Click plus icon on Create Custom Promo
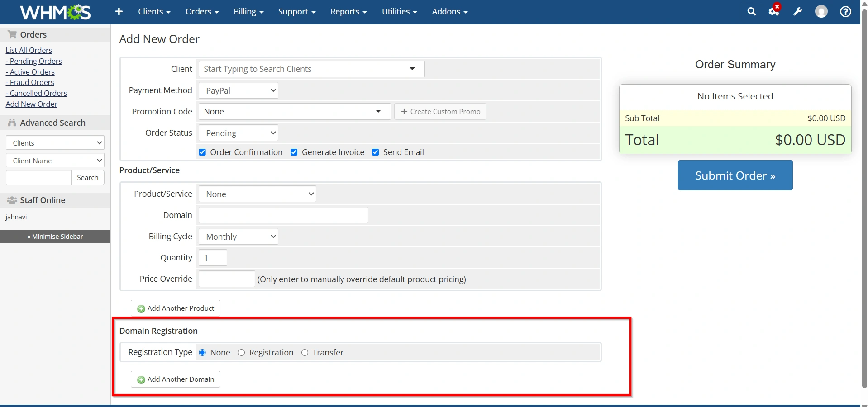This screenshot has height=407, width=868. (x=404, y=111)
